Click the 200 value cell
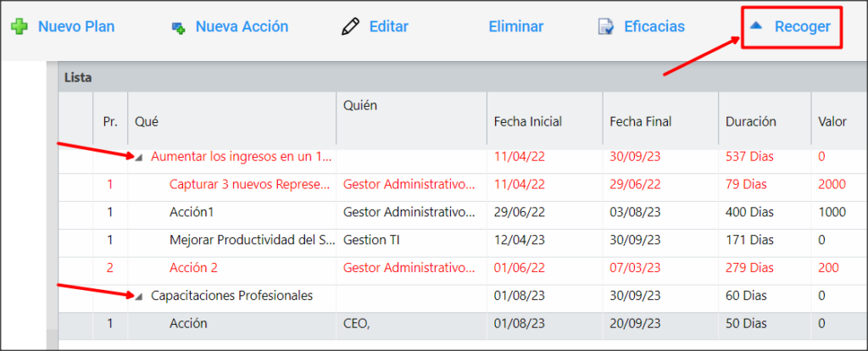The width and height of the screenshot is (868, 351). 829,268
